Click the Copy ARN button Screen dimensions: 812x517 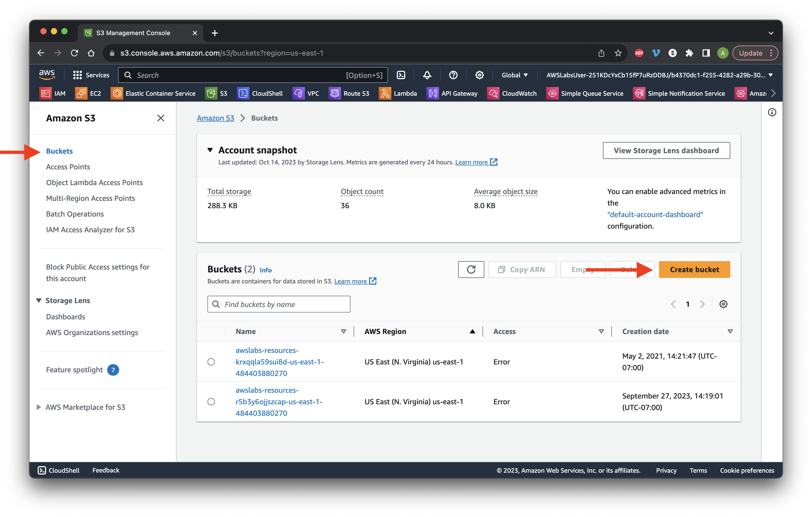[522, 269]
